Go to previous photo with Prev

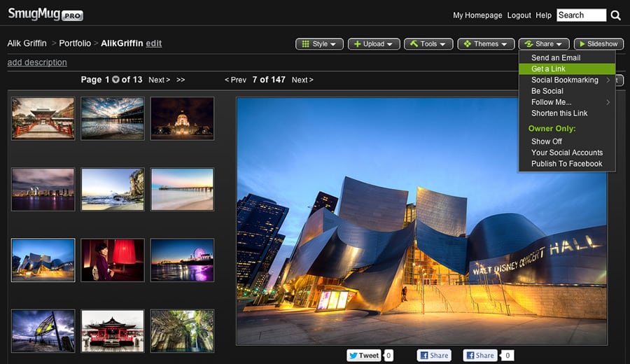point(235,80)
